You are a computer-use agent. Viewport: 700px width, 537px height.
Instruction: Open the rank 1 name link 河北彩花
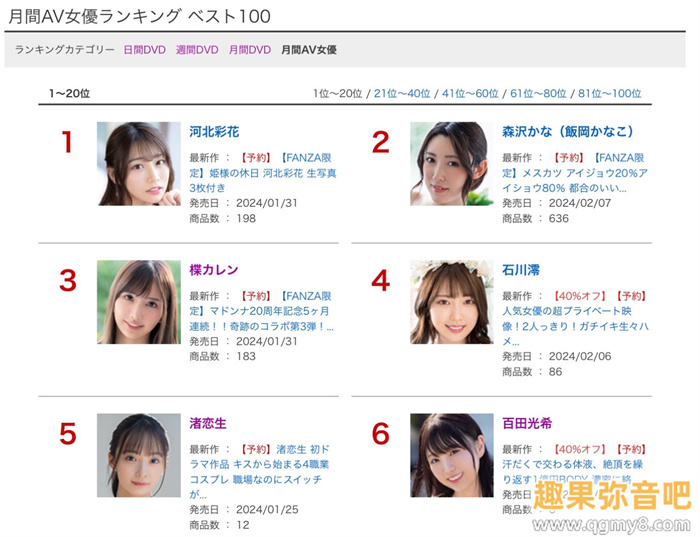[214, 132]
